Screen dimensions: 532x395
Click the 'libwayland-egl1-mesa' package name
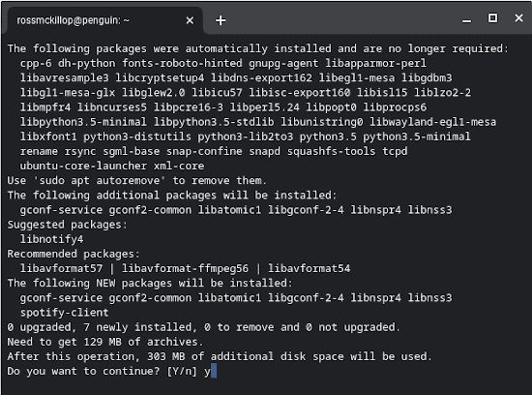(433, 122)
